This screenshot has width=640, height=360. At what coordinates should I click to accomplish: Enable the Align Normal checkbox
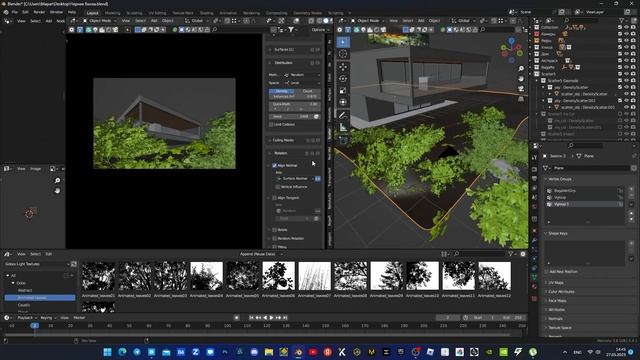click(274, 165)
